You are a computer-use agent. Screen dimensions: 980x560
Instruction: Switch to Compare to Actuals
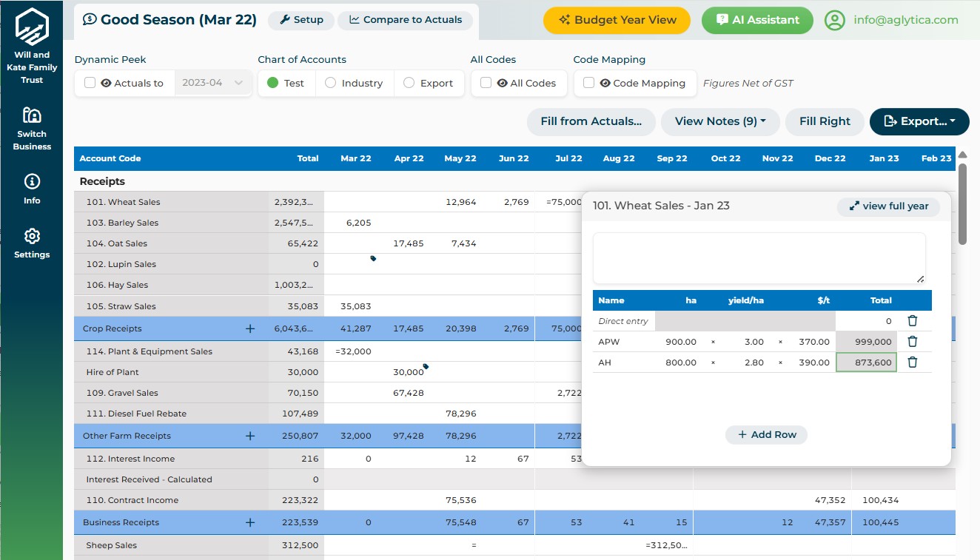(405, 20)
